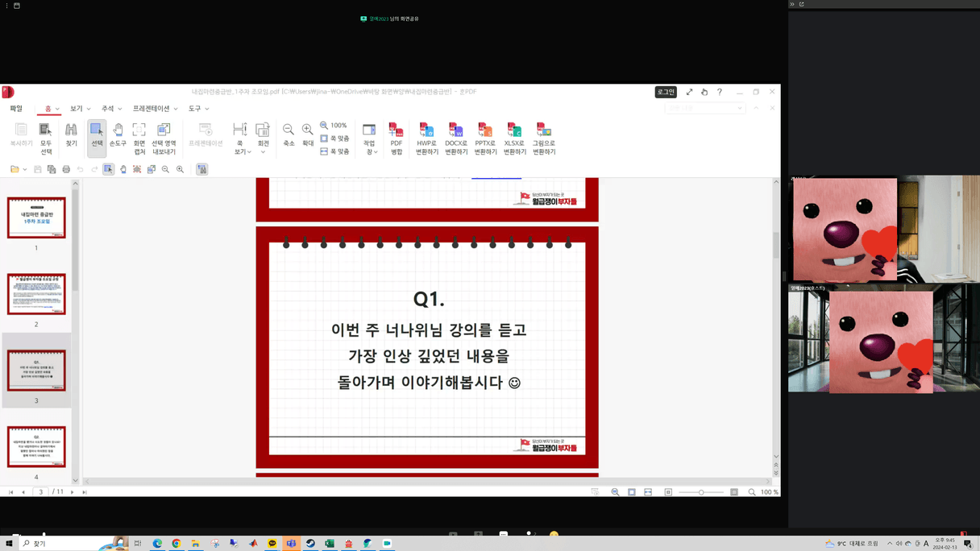
Task: Open the Windows Start menu
Action: (10, 544)
